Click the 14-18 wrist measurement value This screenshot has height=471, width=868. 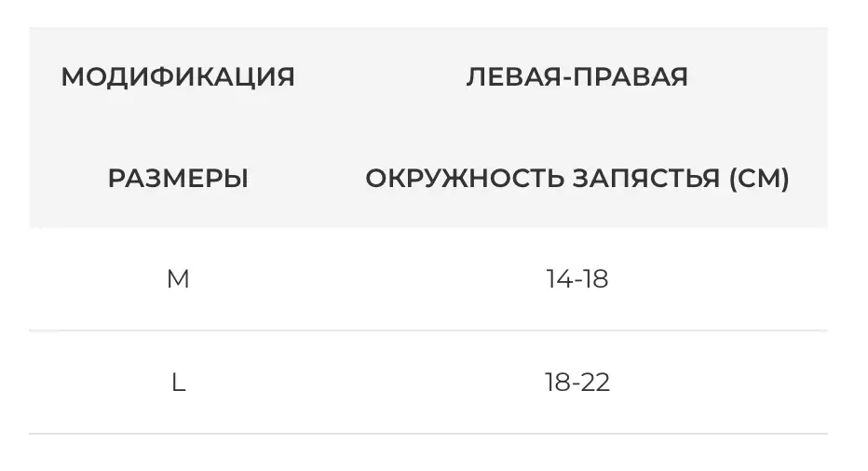[576, 279]
